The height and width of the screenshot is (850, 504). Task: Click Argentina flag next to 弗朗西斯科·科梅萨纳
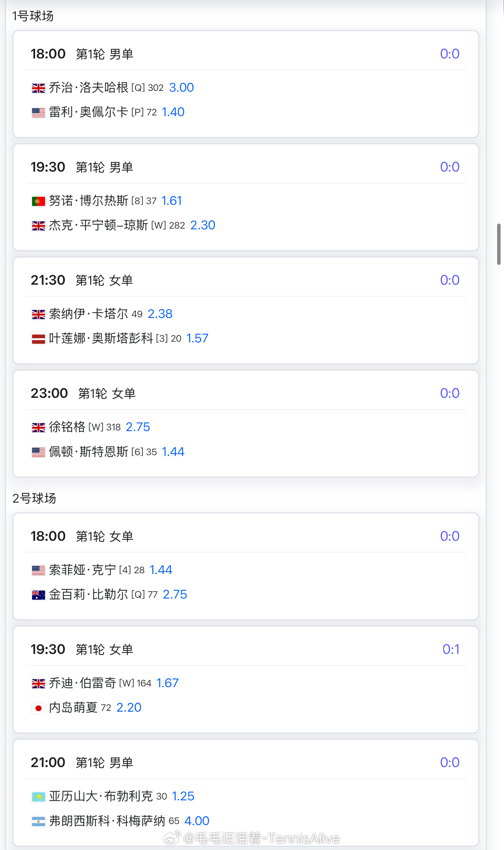(38, 821)
